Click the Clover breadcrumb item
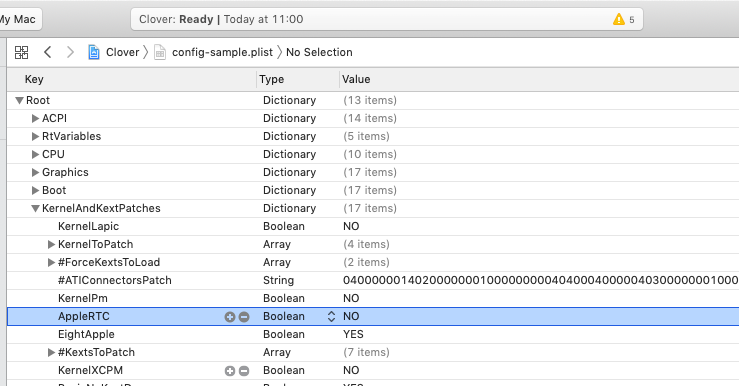The image size is (739, 386). (123, 52)
